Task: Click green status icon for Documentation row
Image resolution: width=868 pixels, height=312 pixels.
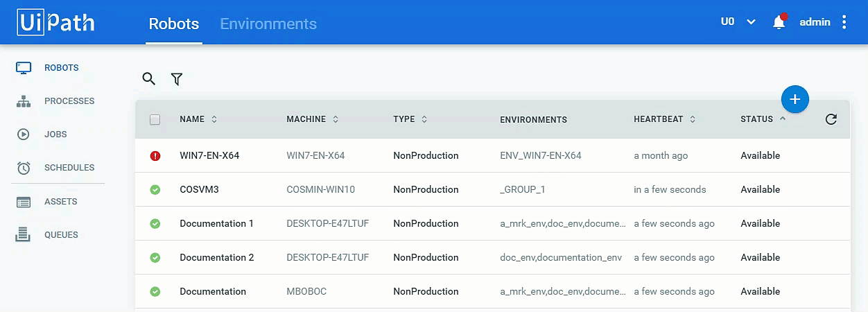Action: coord(155,292)
